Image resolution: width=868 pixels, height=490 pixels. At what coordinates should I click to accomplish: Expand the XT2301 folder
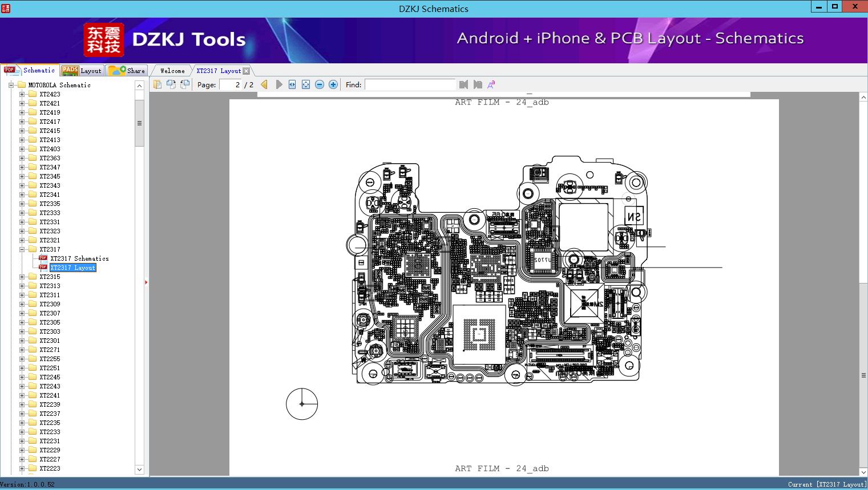point(22,341)
